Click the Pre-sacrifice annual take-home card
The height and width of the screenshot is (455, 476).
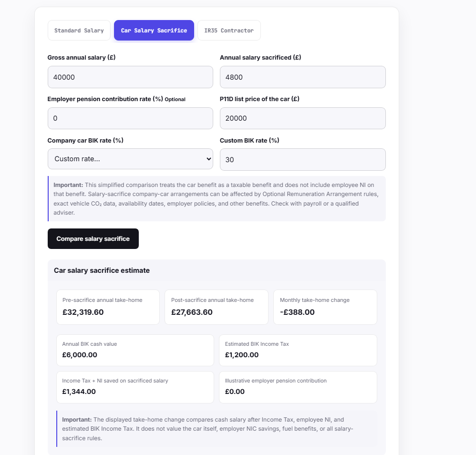[108, 307]
